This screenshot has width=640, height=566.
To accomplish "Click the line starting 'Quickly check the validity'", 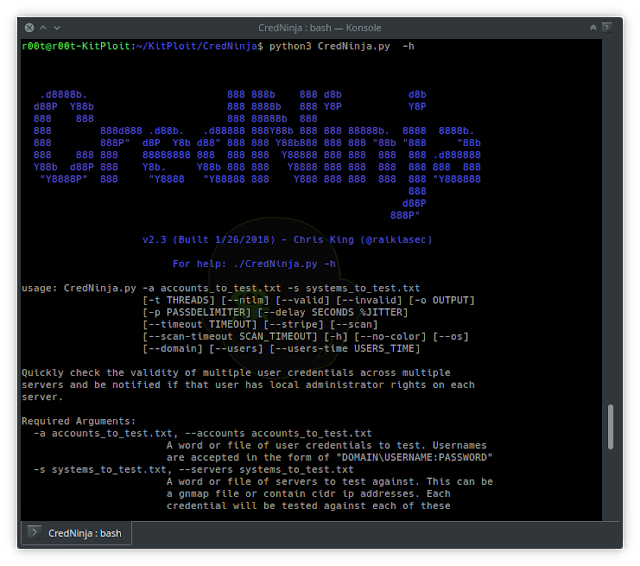I will click(x=236, y=373).
